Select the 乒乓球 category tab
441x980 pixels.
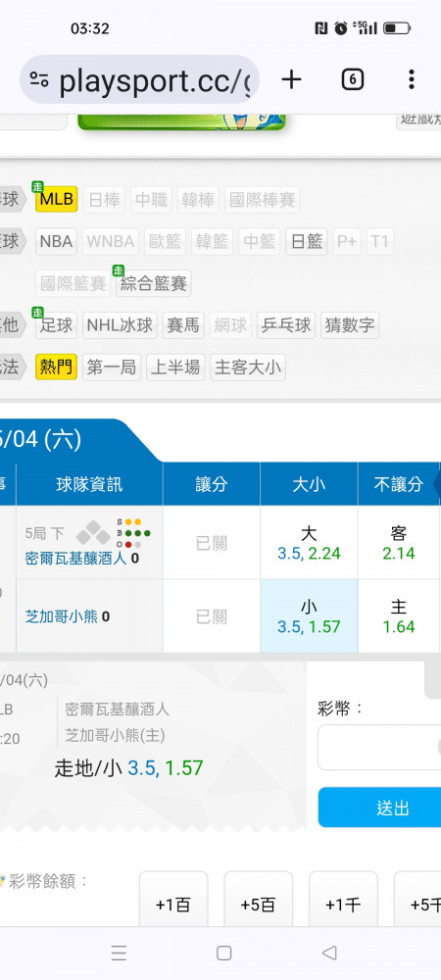point(286,325)
